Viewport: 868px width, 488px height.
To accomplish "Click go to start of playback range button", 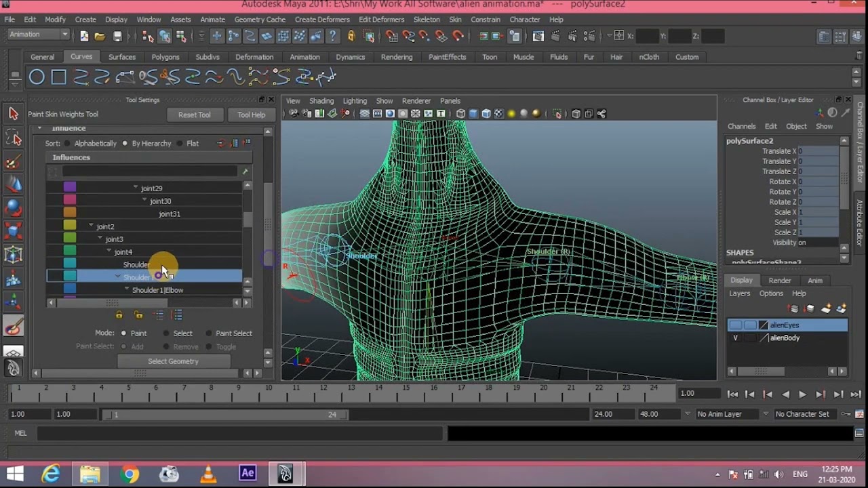I will [x=732, y=394].
